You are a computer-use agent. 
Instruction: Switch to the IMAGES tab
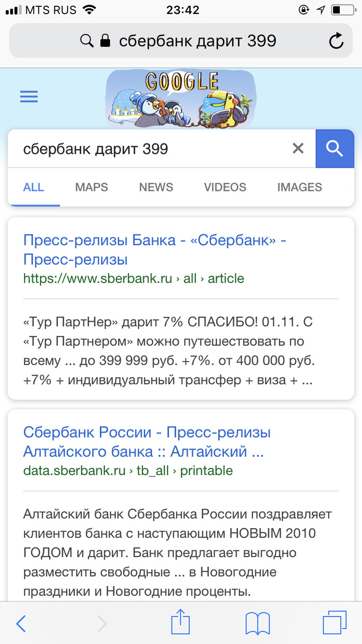pos(299,187)
